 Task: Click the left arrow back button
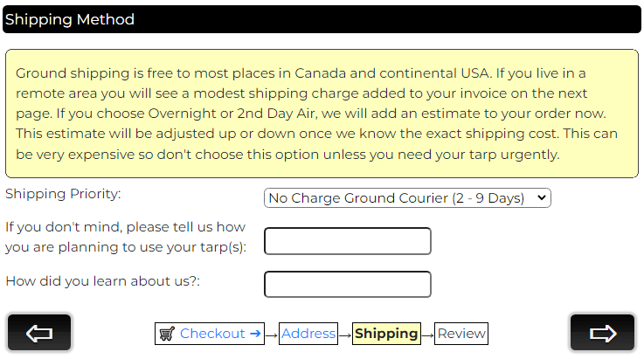coord(39,333)
